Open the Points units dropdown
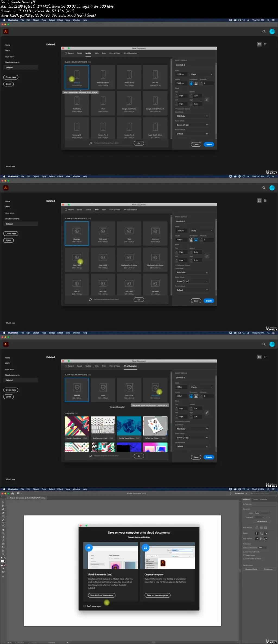This screenshot has width=278, height=644. point(202,387)
